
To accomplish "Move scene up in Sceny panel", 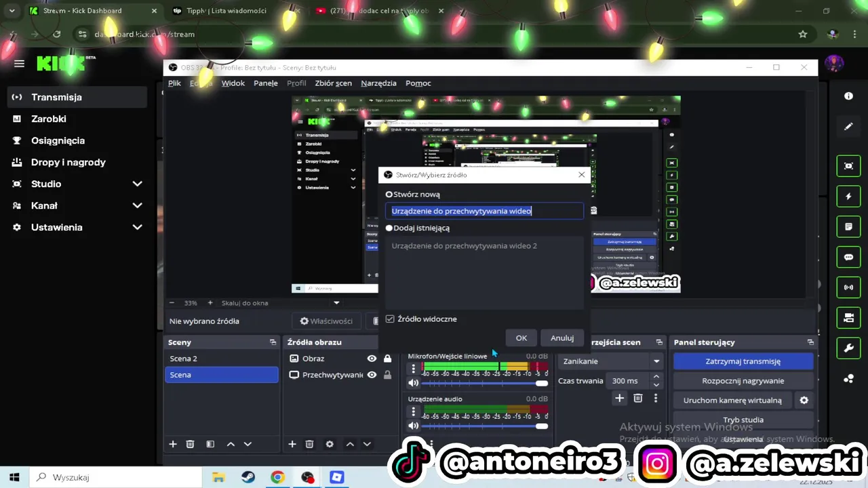I will tap(231, 444).
